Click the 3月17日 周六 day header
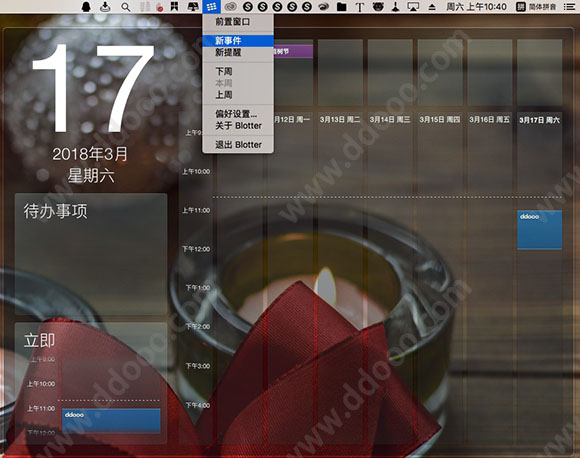580x458 pixels. pyautogui.click(x=539, y=120)
